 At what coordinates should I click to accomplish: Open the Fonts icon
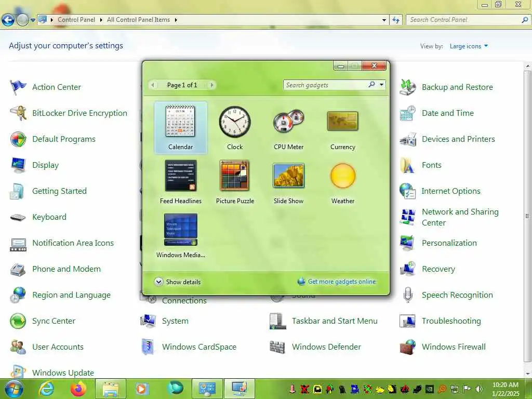click(408, 165)
